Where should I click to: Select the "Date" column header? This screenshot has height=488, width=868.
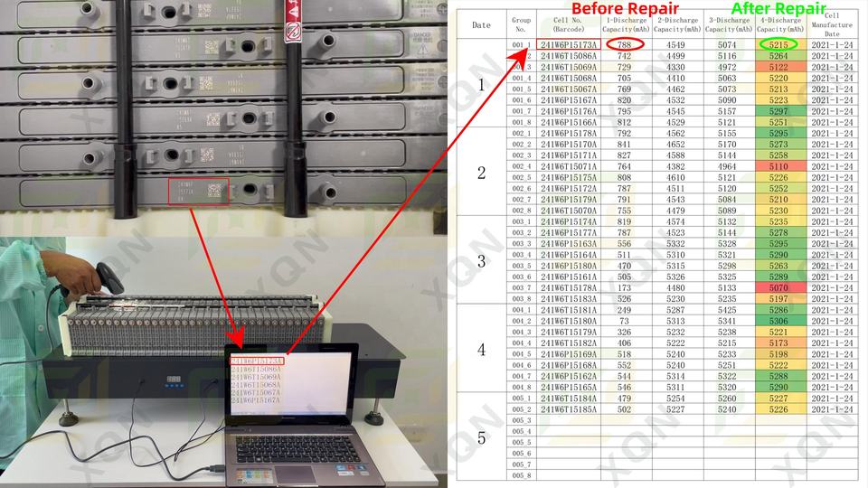[x=481, y=25]
